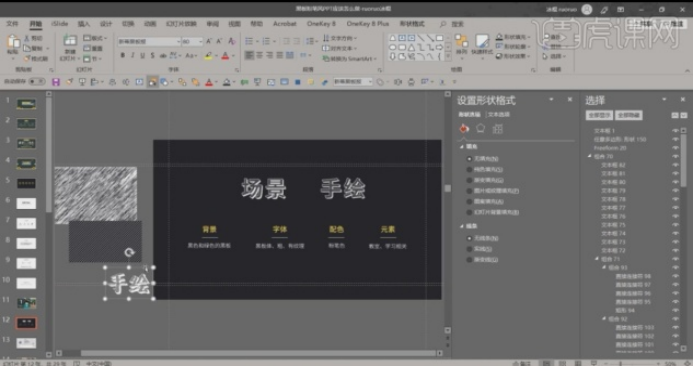Open the Effects pentagon tab icon

[480, 128]
